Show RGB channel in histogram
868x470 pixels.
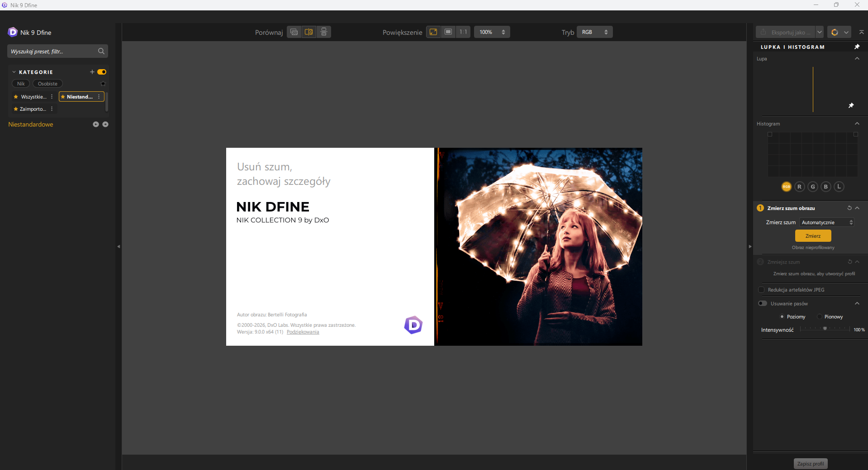pyautogui.click(x=786, y=187)
